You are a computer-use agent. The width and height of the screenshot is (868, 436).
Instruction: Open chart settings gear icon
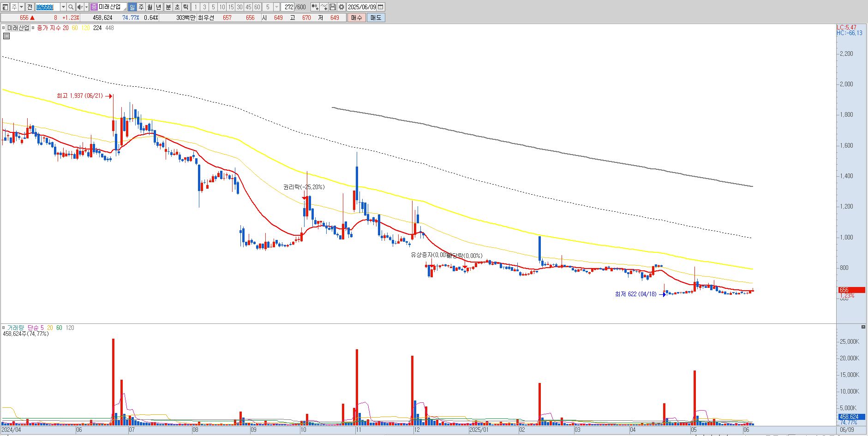[341, 7]
